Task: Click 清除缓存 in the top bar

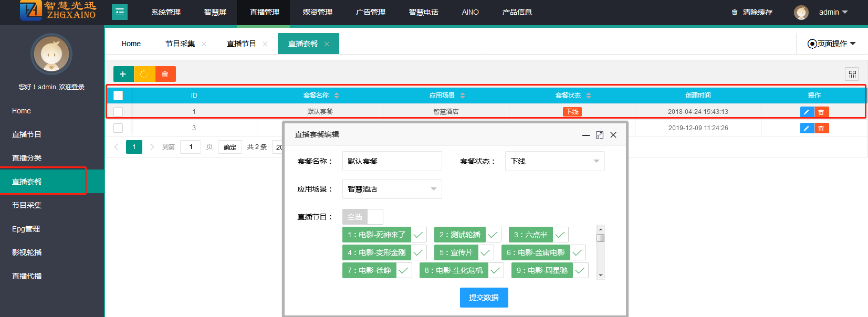Action: (x=752, y=12)
